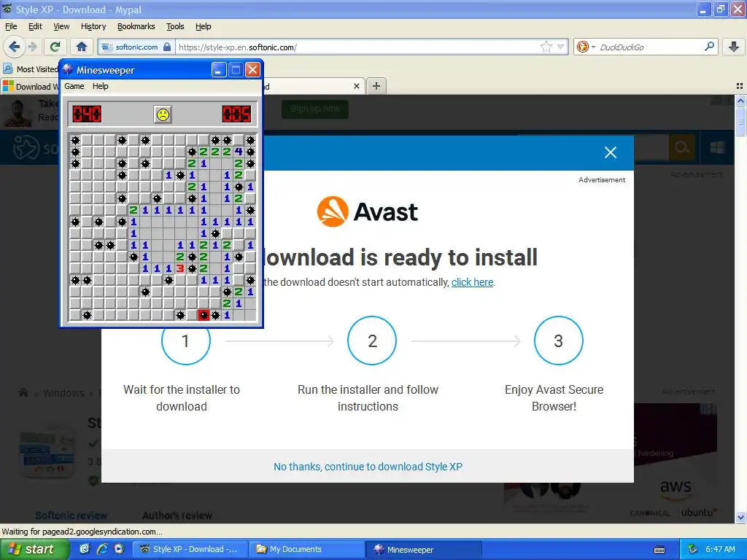Open the Tools menu in Mypal
The image size is (747, 560).
[x=175, y=26]
